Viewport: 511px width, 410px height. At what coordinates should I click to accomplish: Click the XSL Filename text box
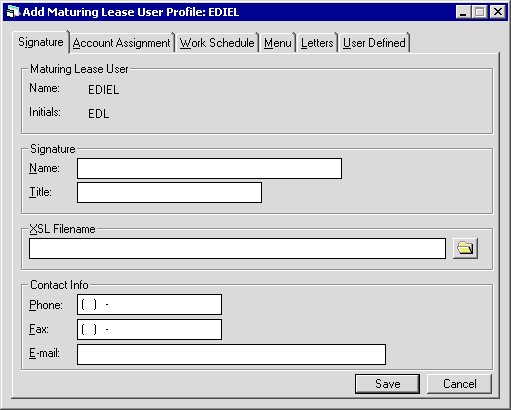click(237, 248)
